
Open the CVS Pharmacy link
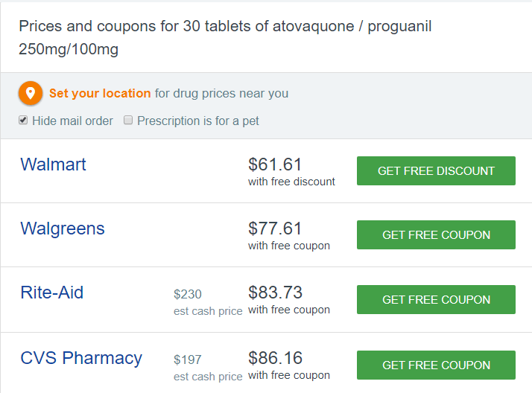[x=81, y=358]
